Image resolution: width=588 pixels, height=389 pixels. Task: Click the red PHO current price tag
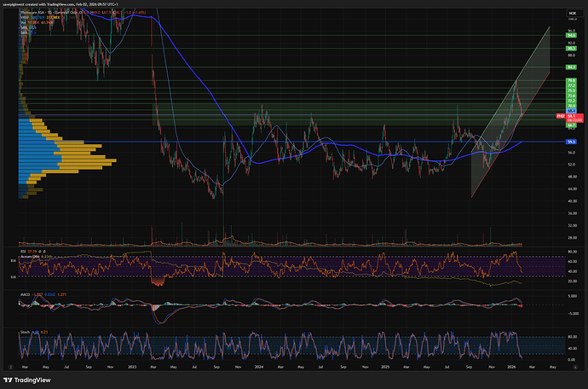[x=561, y=114]
